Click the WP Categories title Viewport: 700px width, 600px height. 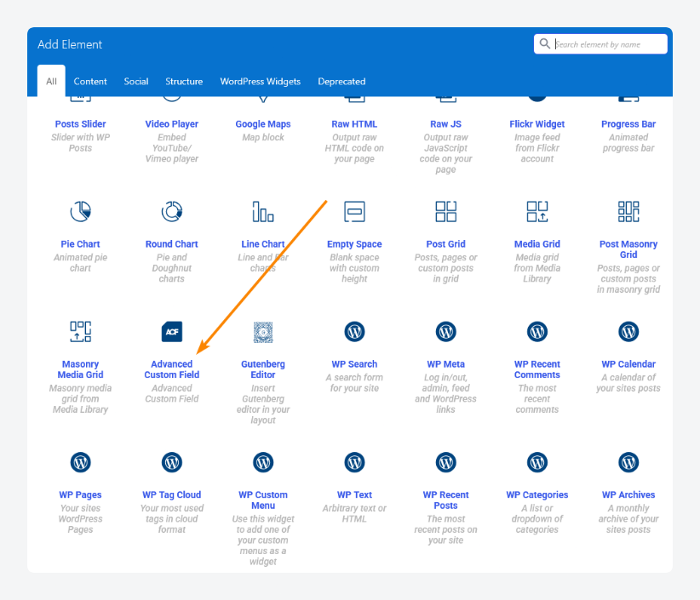[537, 494]
